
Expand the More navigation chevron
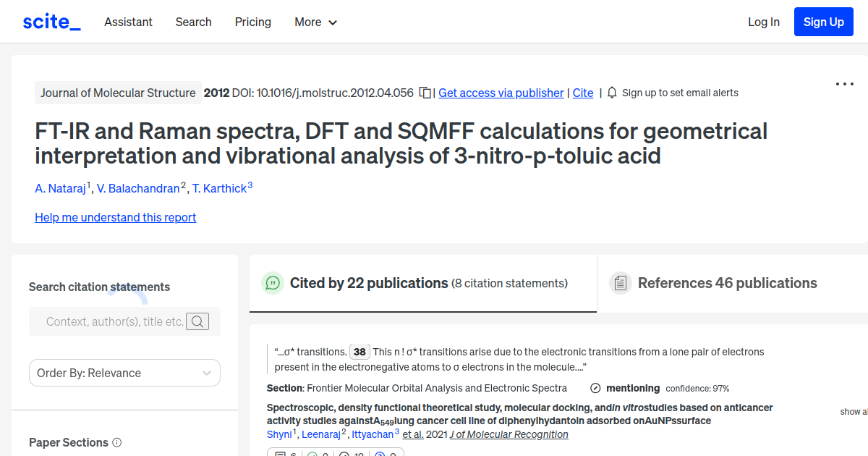[333, 22]
